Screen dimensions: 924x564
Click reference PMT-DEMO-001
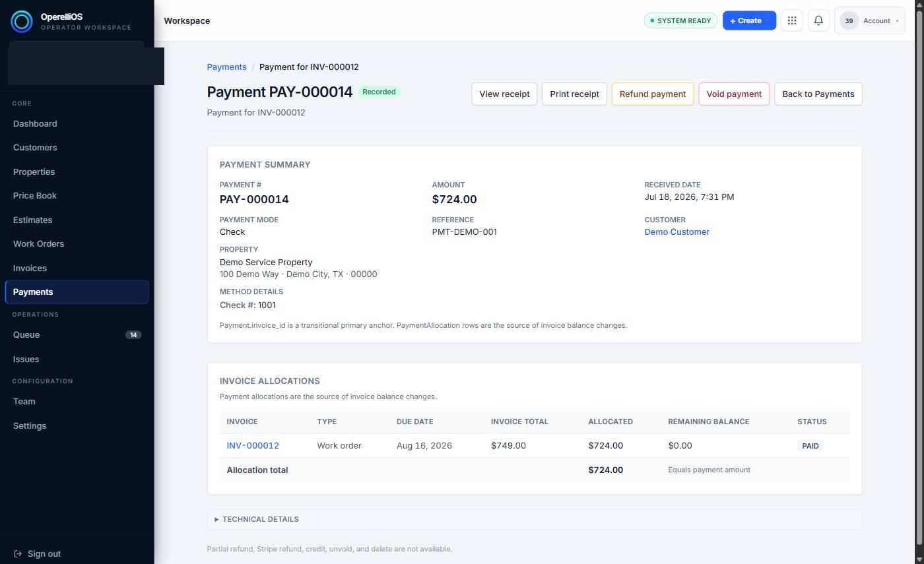click(464, 232)
